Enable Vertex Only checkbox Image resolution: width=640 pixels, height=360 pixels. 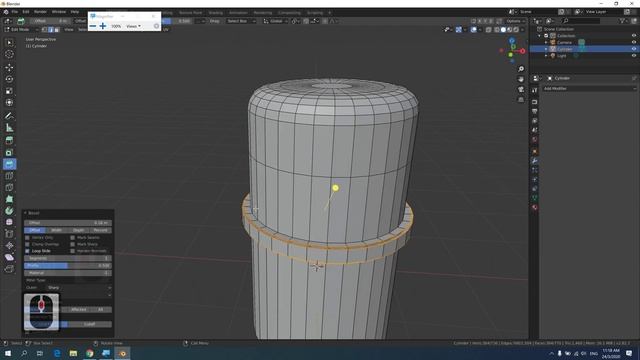pos(27,238)
